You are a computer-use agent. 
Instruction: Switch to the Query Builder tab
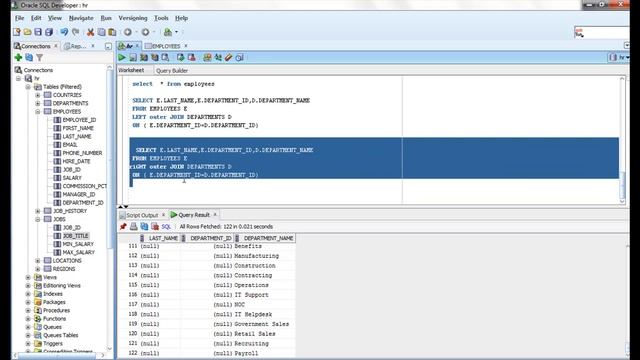[x=172, y=71]
